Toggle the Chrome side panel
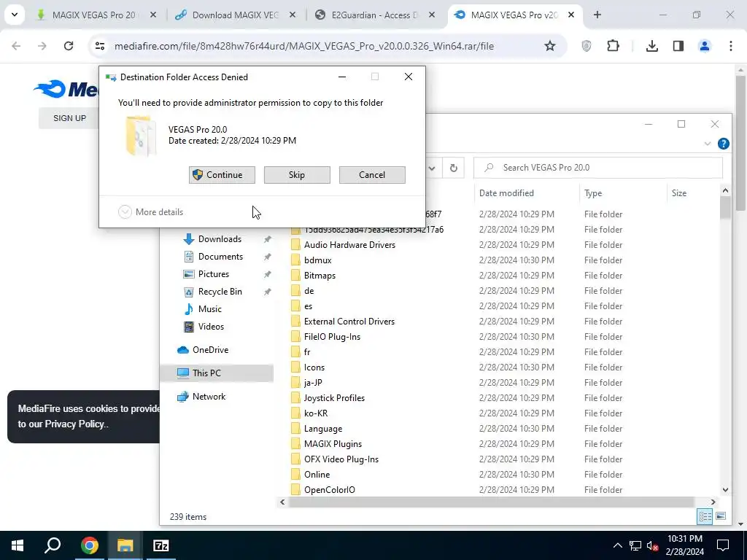This screenshot has width=747, height=560. (678, 46)
